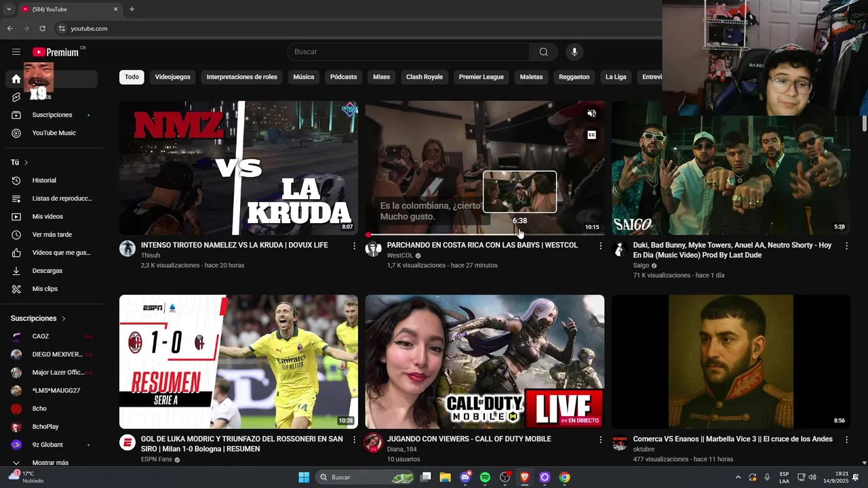Open Vídeos que me gustan
868x488 pixels.
click(52, 253)
